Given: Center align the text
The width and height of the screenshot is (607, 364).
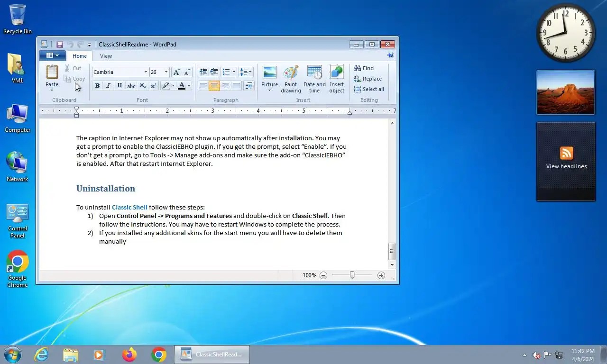Looking at the screenshot, I should click(214, 86).
